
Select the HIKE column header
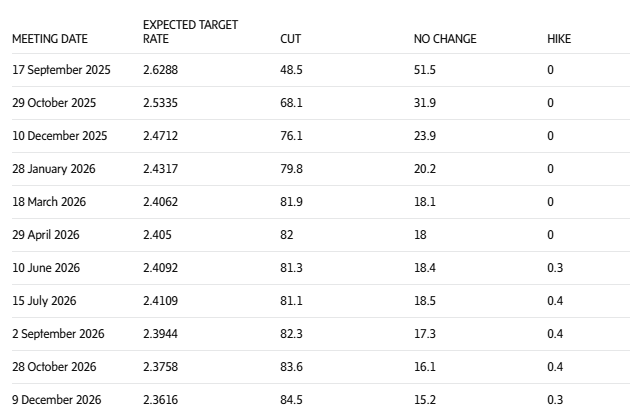tap(559, 39)
